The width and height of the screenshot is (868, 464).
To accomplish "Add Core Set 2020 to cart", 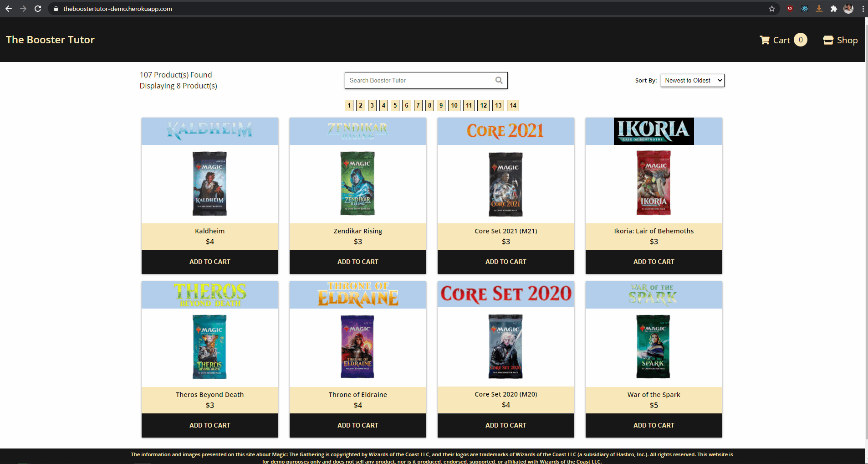I will tap(506, 425).
